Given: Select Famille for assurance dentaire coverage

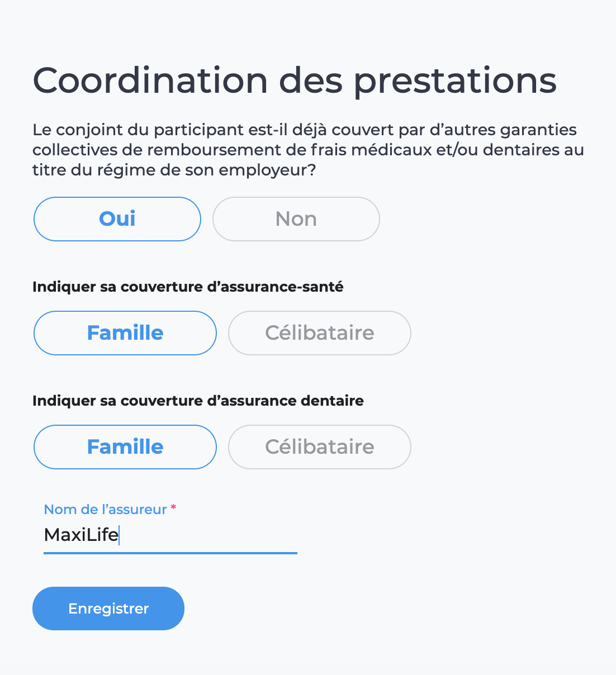Looking at the screenshot, I should point(125,447).
